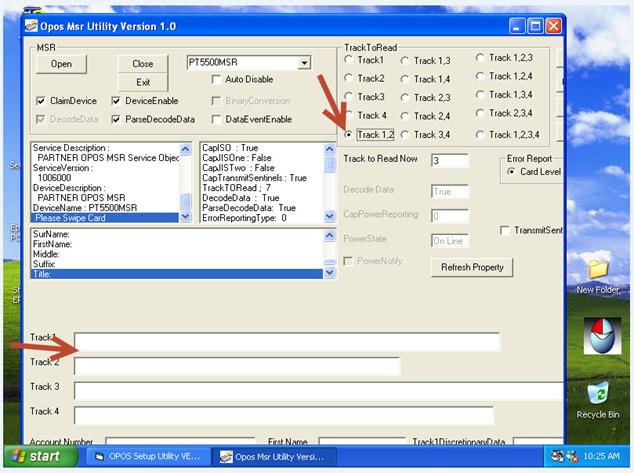
Task: Click the service description list down arrow
Action: pos(185,216)
